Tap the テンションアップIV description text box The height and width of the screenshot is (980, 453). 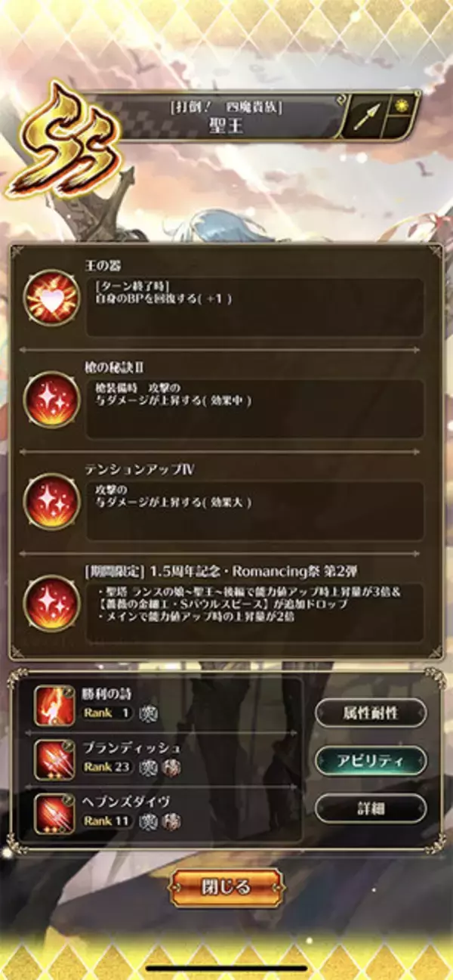point(254,511)
